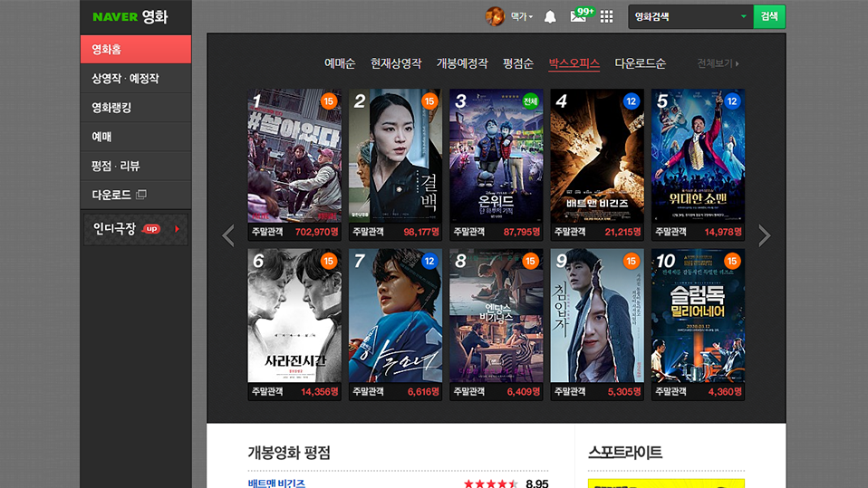Open the 인디극장 banner
The width and height of the screenshot is (868, 488).
point(136,228)
